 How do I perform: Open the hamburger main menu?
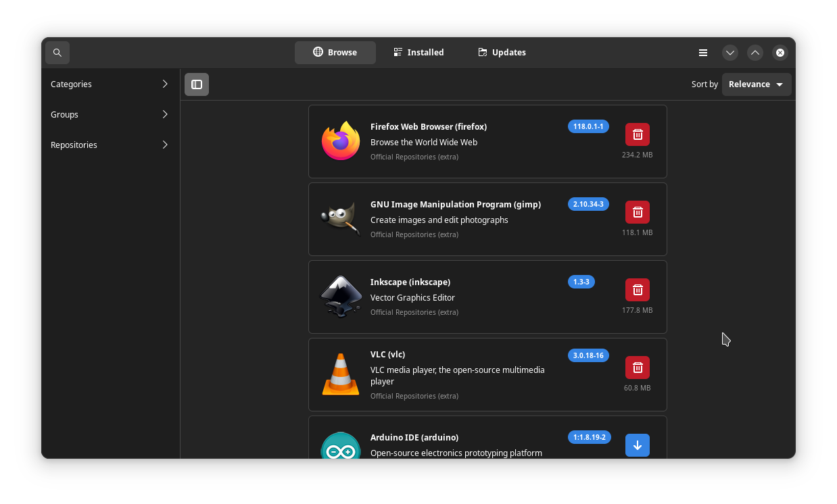[703, 53]
